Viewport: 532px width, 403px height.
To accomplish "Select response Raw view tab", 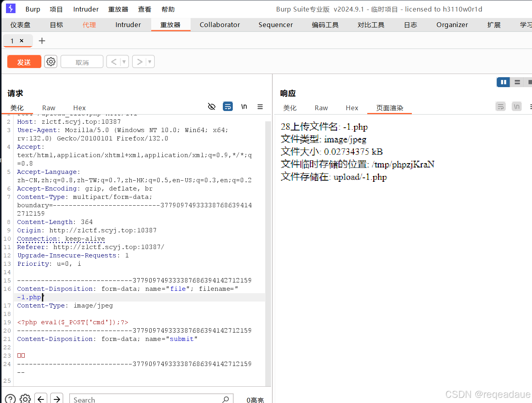I will pos(321,108).
